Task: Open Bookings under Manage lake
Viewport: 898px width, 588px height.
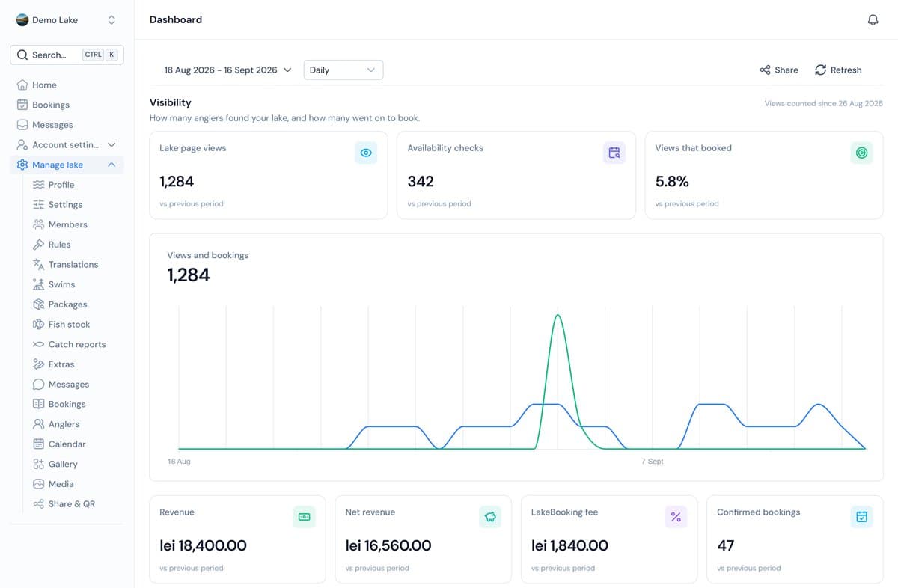Action: point(67,404)
